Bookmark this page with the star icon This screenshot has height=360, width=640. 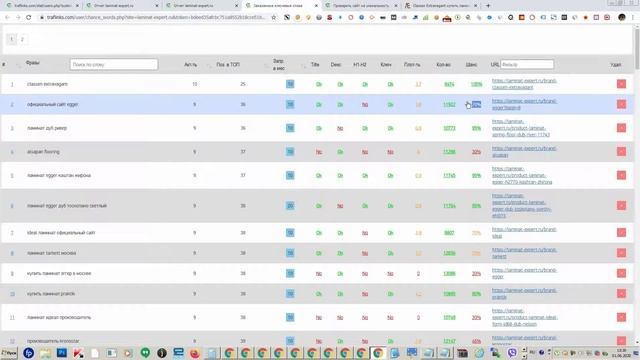274,18
